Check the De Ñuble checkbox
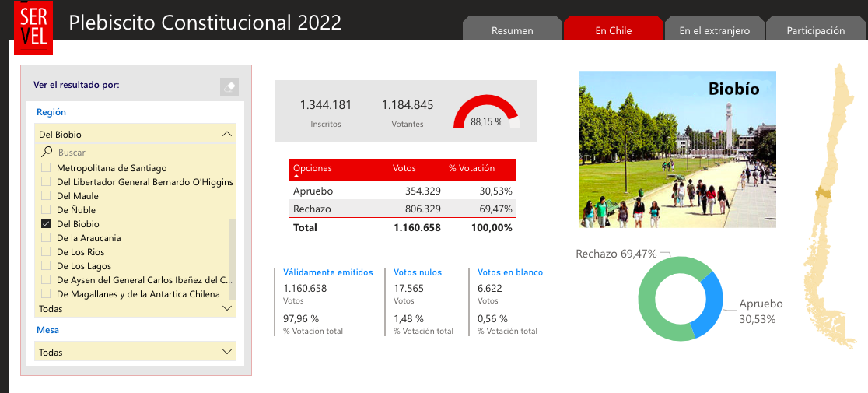Viewport: 868px width, 393px height. (x=46, y=210)
